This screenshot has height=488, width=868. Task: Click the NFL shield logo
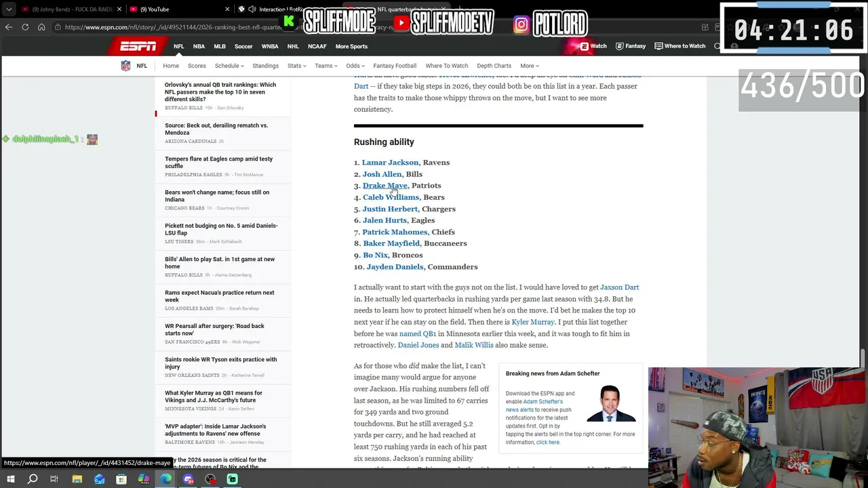[x=125, y=66]
